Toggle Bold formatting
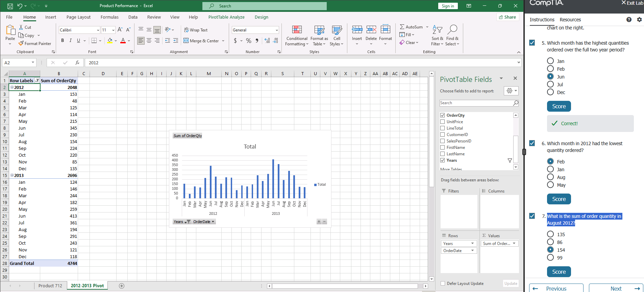This screenshot has width=644, height=292. [63, 41]
